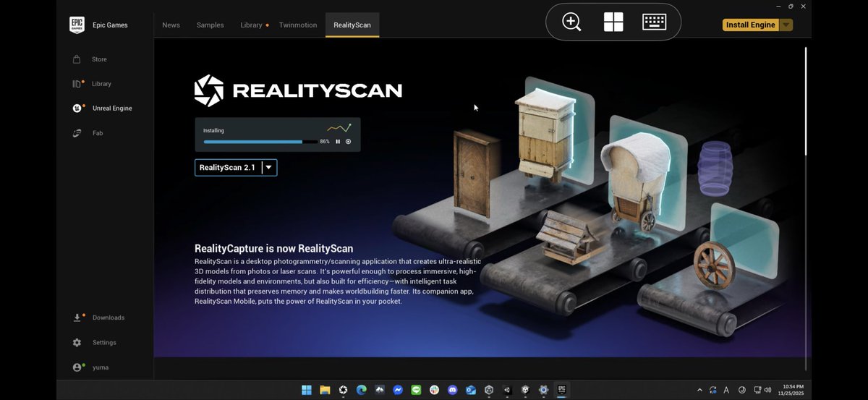This screenshot has height=400, width=868.
Task: Show hidden system tray icons
Action: (x=699, y=390)
